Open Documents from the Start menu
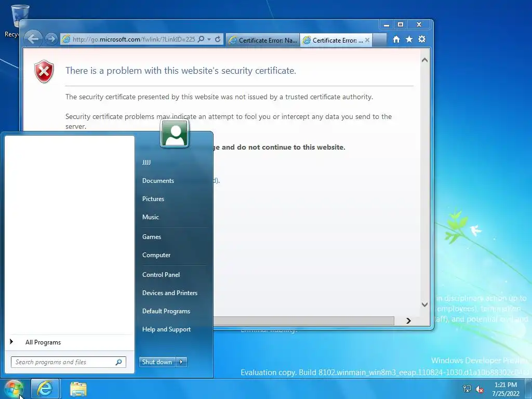This screenshot has height=399, width=532. click(x=158, y=181)
